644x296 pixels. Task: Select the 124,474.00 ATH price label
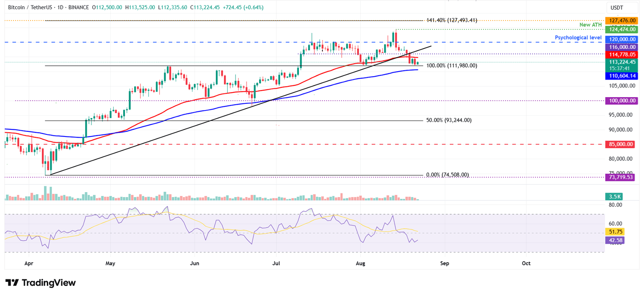(622, 29)
